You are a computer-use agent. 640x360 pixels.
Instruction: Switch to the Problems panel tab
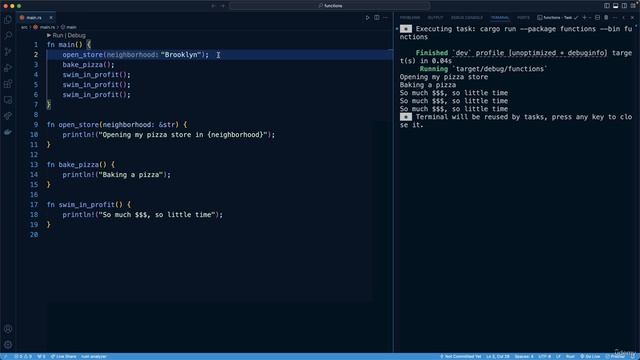tap(410, 18)
